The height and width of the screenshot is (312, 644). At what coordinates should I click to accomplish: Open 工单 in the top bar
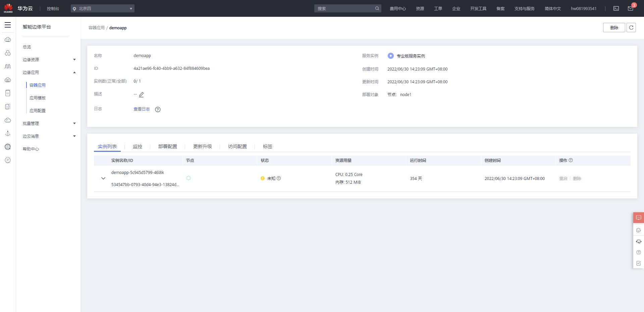click(x=438, y=9)
